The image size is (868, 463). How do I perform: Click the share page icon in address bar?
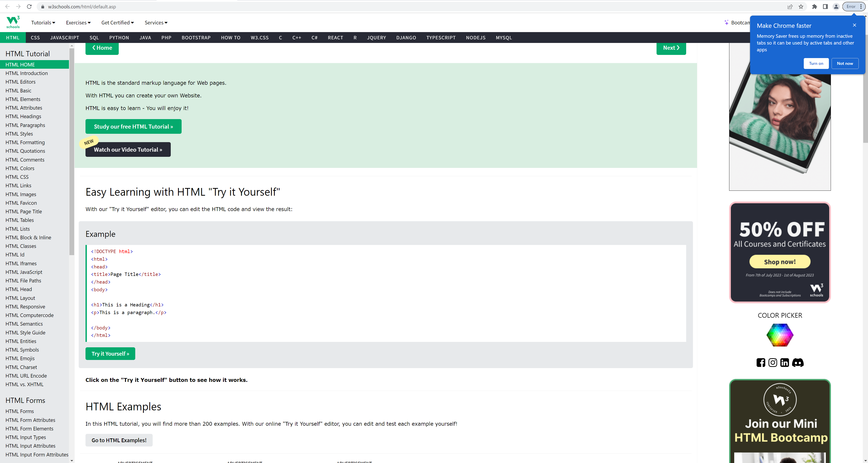click(x=790, y=6)
